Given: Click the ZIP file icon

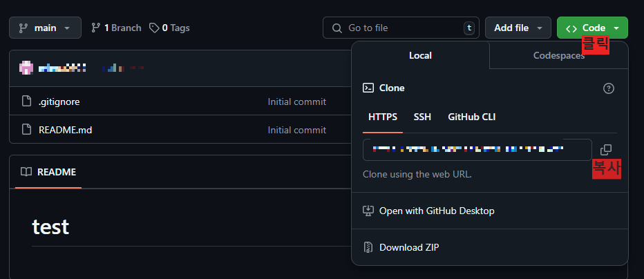Looking at the screenshot, I should coord(368,247).
